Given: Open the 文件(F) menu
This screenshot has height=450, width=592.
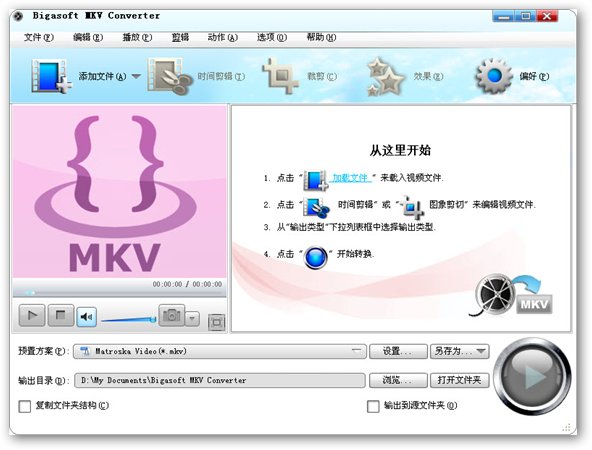Looking at the screenshot, I should (x=39, y=37).
